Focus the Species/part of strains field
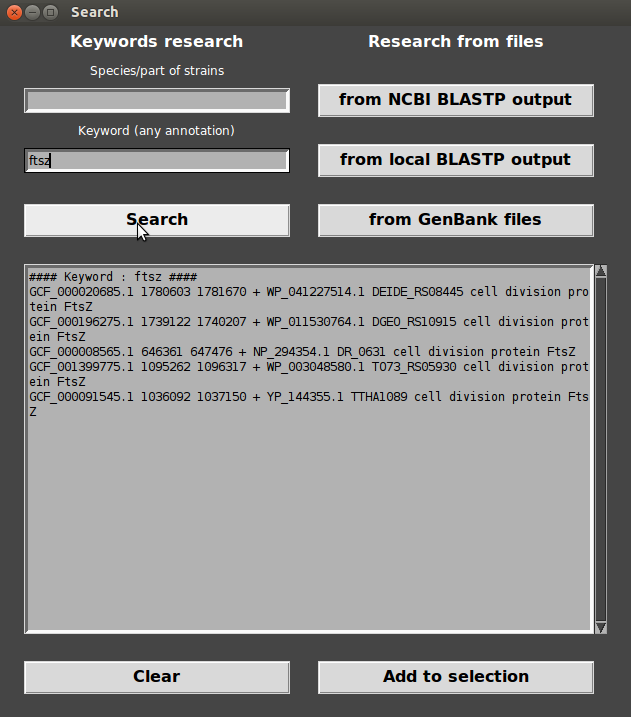 point(157,101)
